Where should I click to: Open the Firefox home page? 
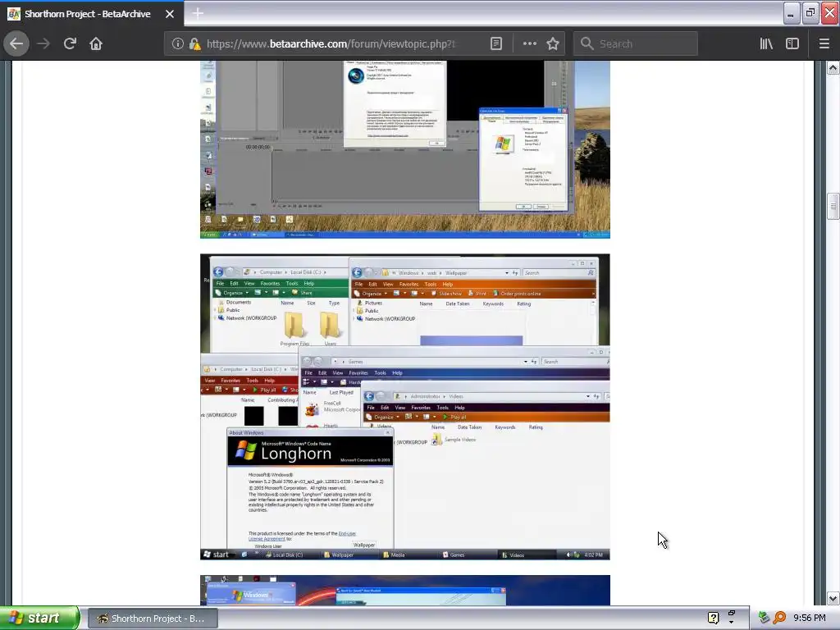(96, 43)
